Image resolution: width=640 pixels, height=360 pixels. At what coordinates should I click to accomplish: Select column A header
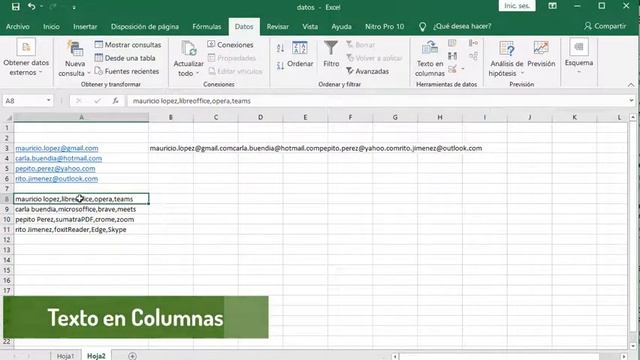(x=81, y=117)
